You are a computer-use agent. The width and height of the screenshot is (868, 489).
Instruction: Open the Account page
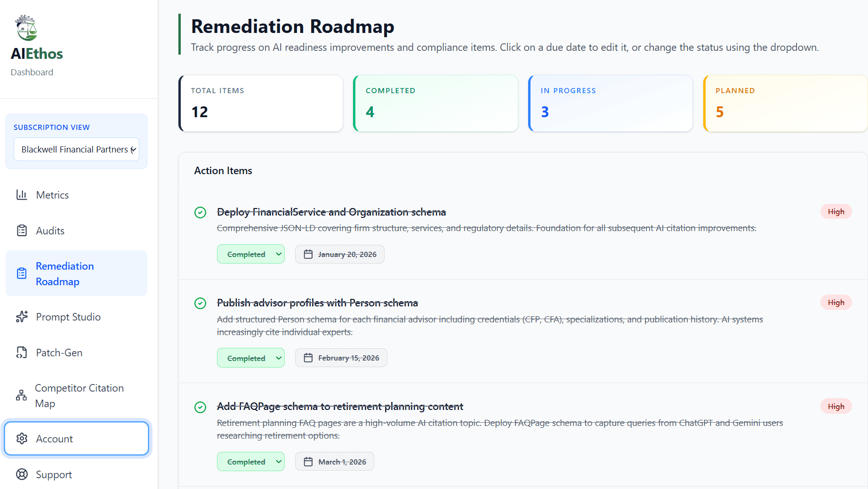coord(76,439)
